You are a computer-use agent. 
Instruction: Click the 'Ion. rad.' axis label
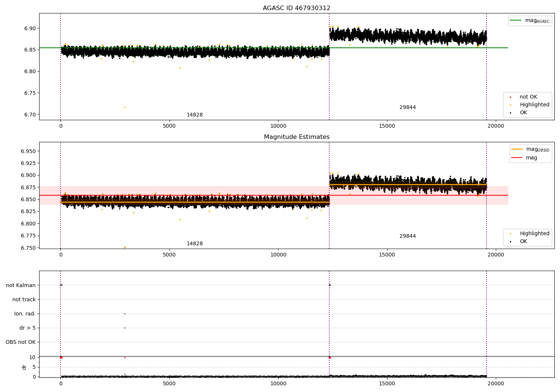coord(25,314)
